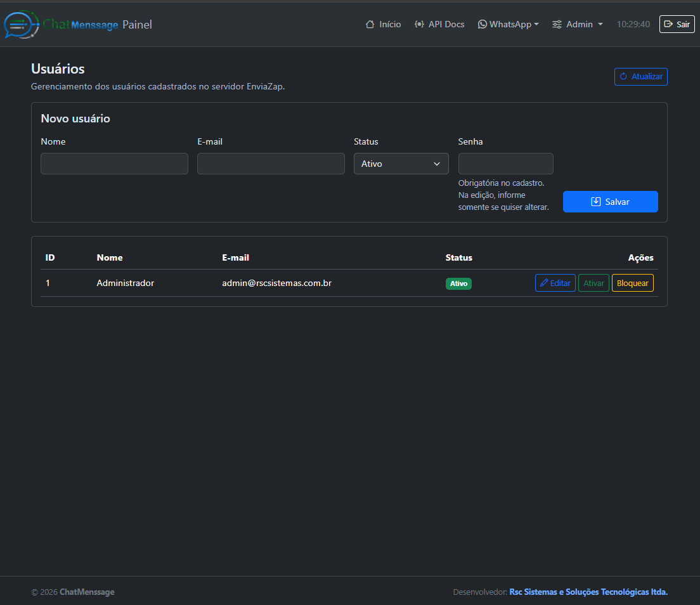Open API Docs from the navbar
700x605 pixels.
(439, 24)
